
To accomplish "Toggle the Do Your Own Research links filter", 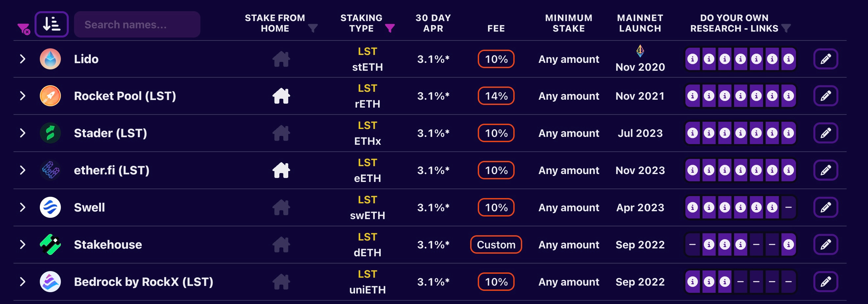I will (x=786, y=28).
